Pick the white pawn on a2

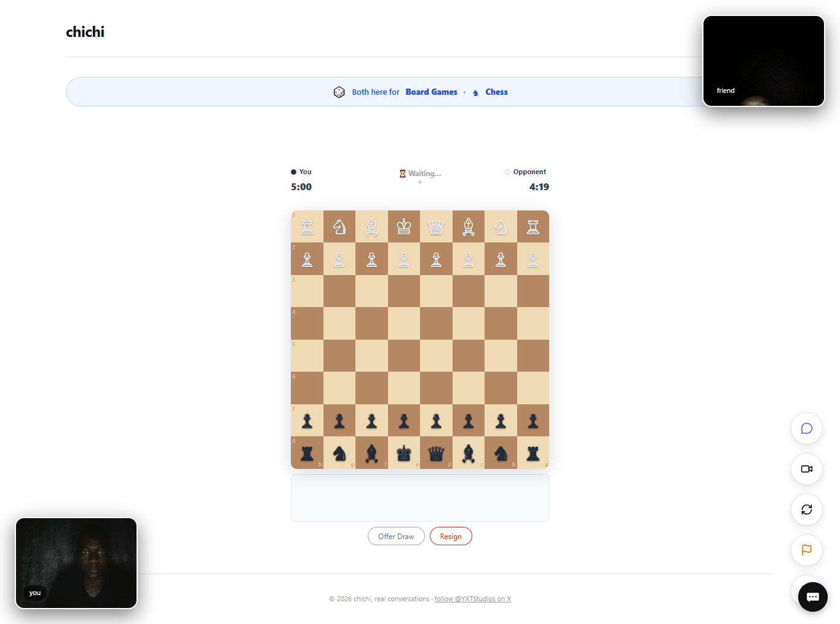533,260
